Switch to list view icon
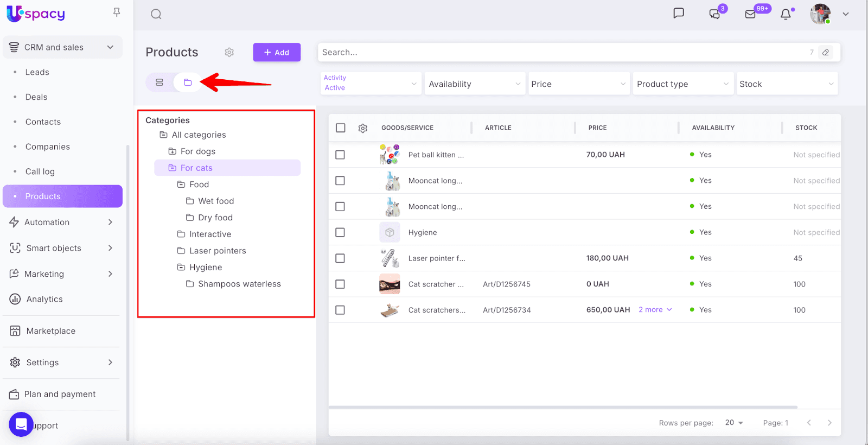Viewport: 868px width, 445px height. pos(159,82)
